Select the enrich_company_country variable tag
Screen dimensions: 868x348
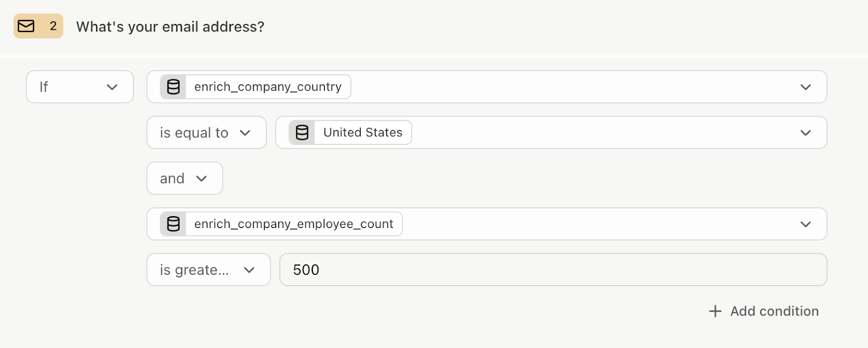[256, 87]
